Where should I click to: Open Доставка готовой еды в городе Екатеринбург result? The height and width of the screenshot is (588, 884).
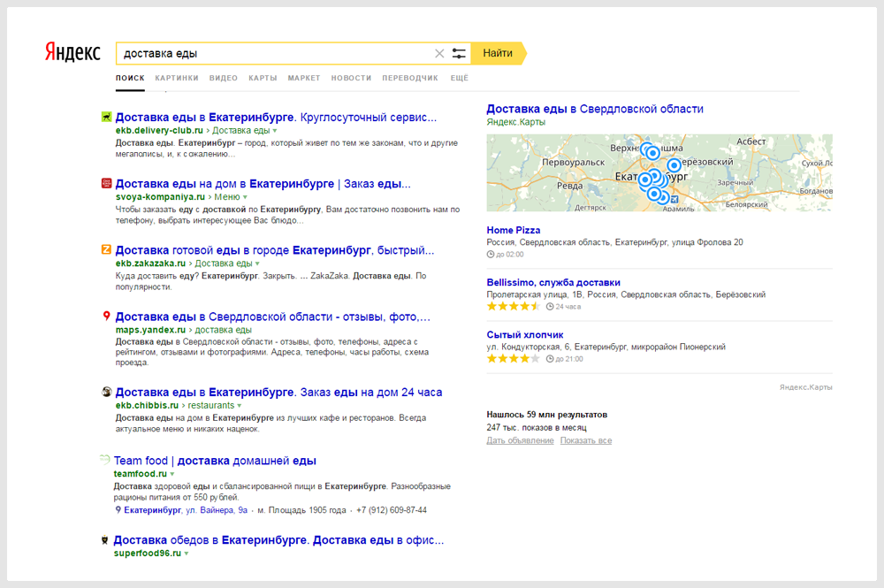(x=275, y=250)
